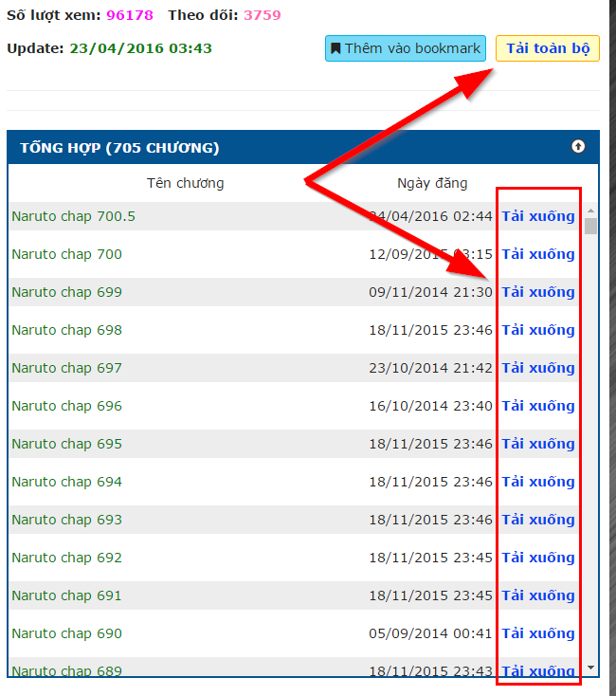Viewport: 616px width, 696px height.
Task: Click date 23/10/2014 21:42
Action: pos(430,369)
